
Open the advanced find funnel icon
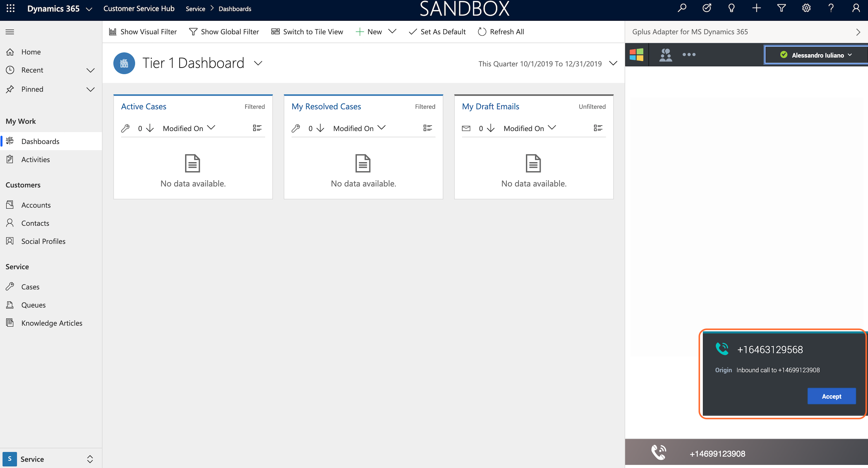[x=781, y=8]
